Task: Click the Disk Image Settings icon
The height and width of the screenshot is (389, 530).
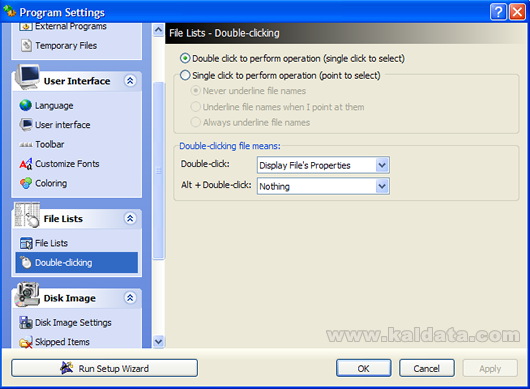Action: coord(26,322)
